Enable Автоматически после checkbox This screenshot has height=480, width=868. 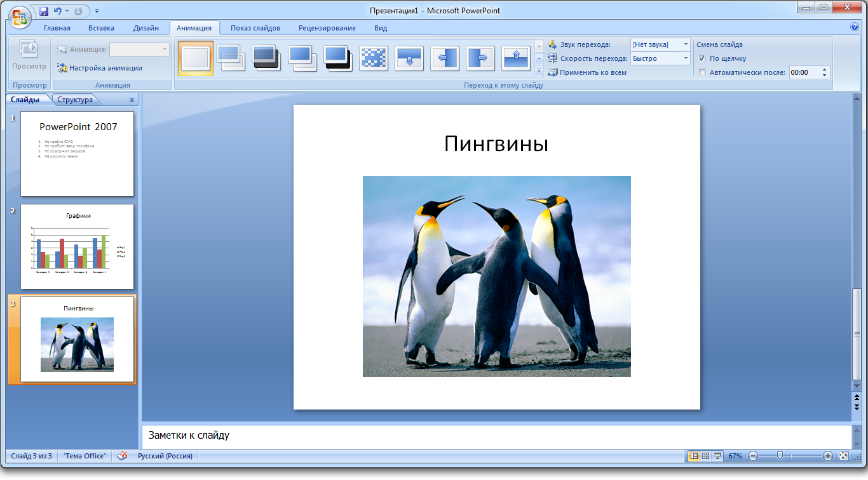[702, 72]
